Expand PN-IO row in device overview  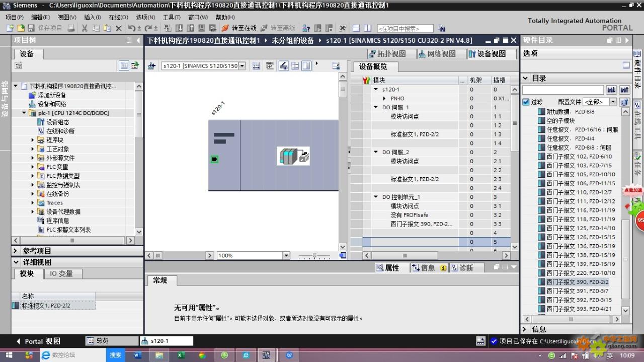click(384, 99)
